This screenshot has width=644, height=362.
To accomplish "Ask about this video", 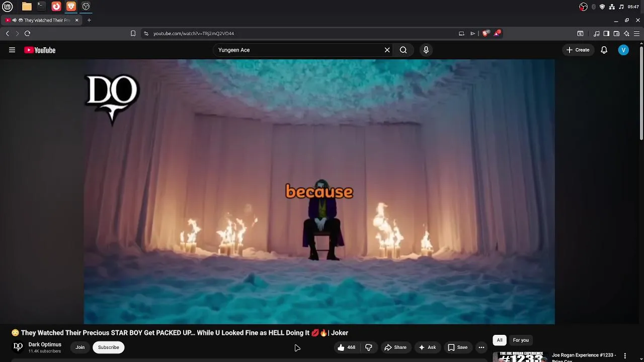I will tap(427, 347).
